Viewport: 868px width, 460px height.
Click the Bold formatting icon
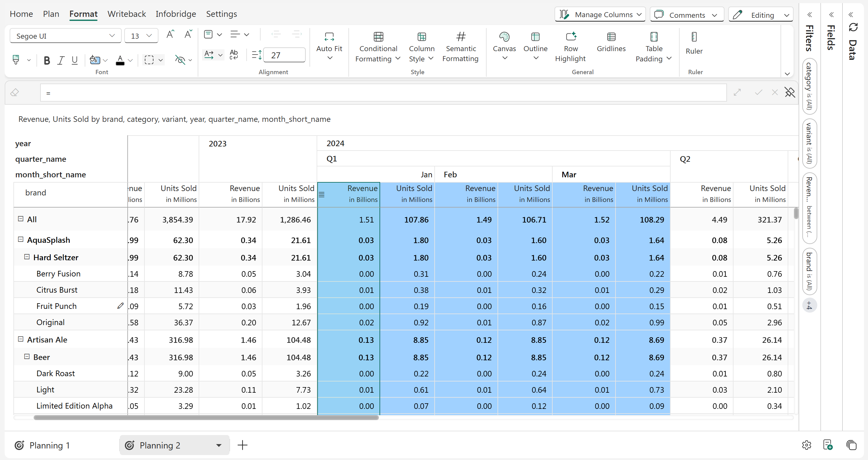tap(47, 60)
